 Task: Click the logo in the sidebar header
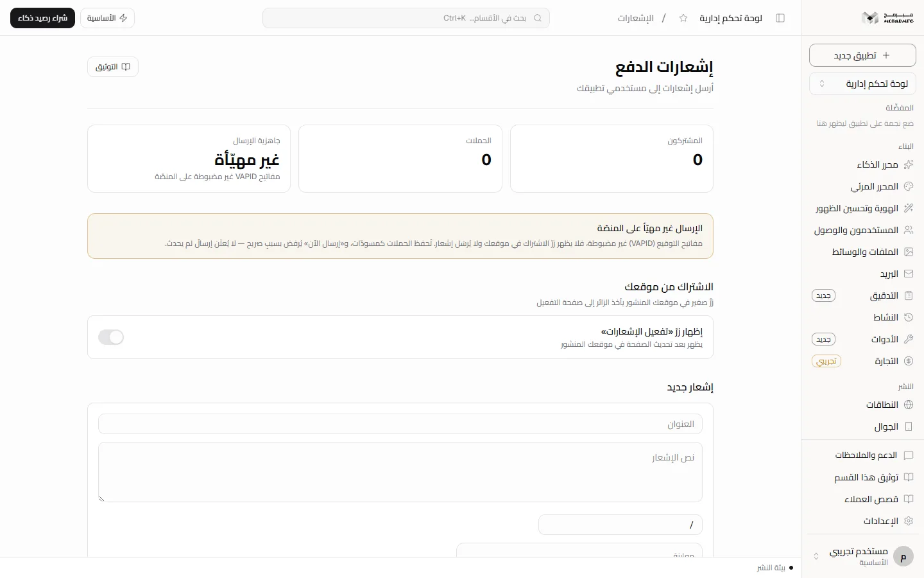pos(887,18)
